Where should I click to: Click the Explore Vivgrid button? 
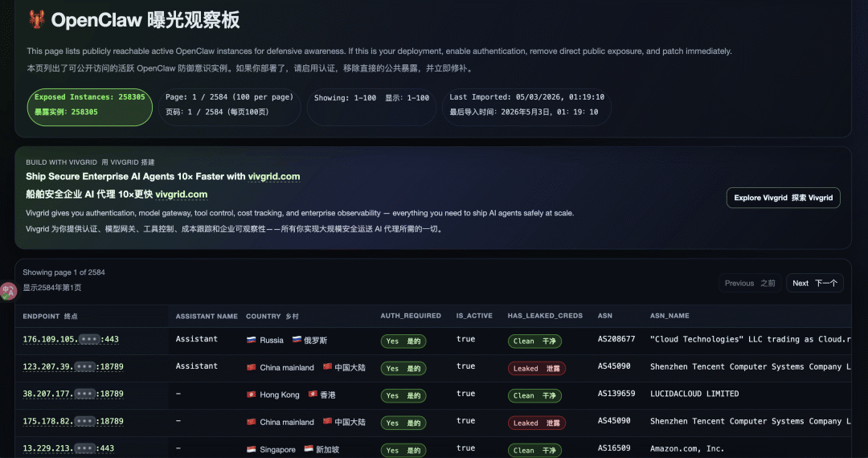[x=784, y=198]
